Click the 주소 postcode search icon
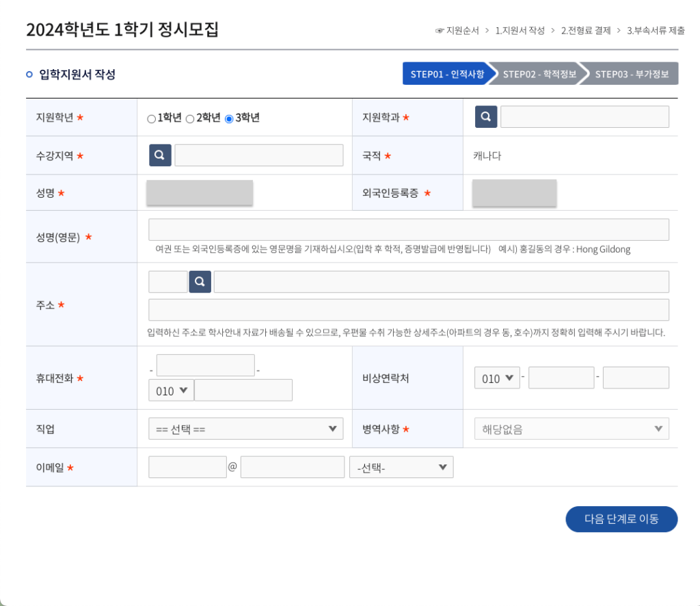This screenshot has width=700, height=606. 200,282
